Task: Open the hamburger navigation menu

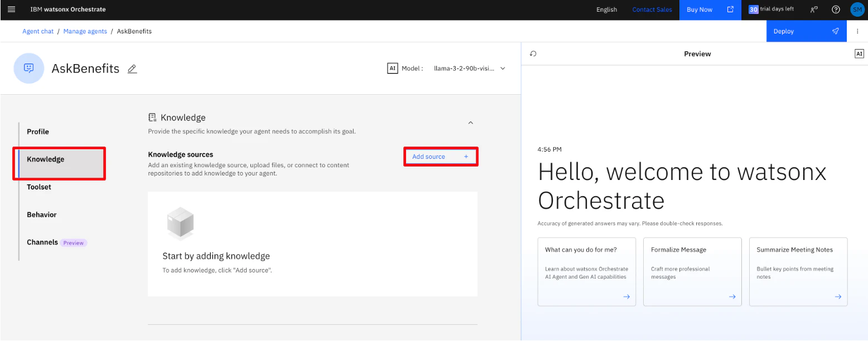Action: (11, 9)
